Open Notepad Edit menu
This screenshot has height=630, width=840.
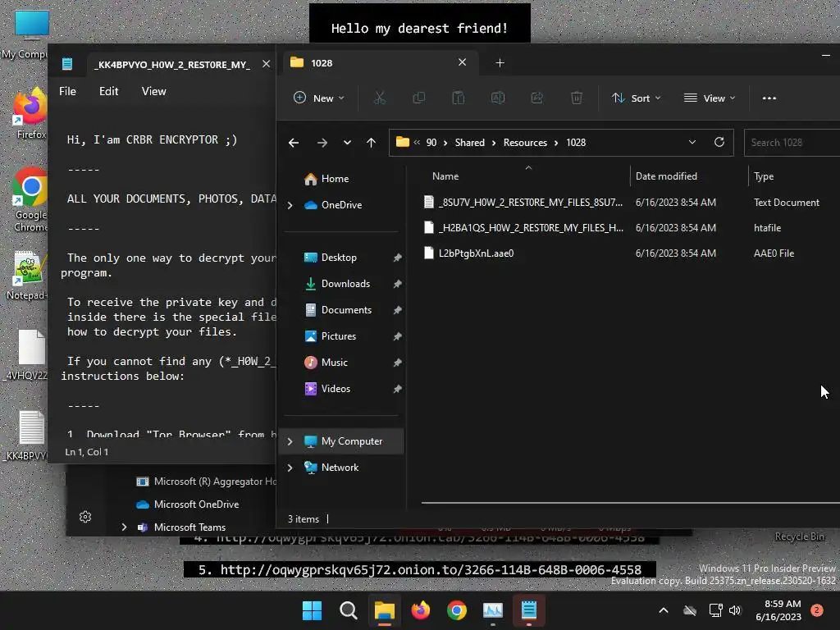click(109, 91)
